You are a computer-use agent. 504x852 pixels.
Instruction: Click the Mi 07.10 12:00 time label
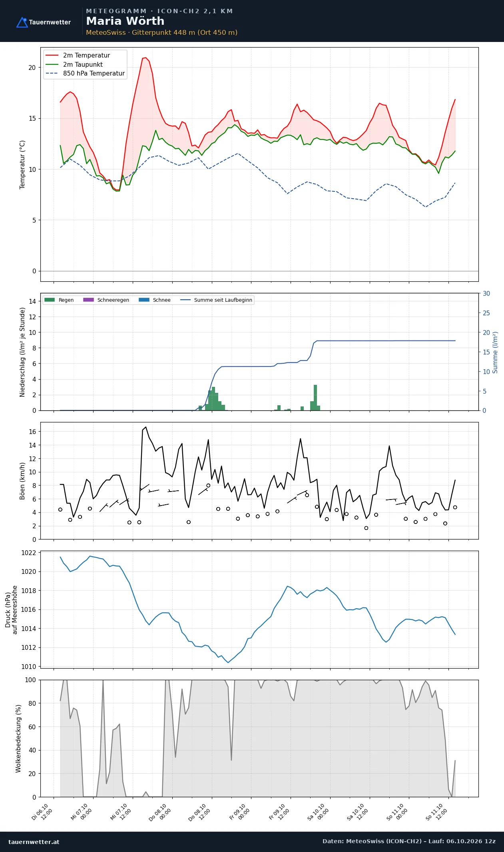(x=121, y=812)
